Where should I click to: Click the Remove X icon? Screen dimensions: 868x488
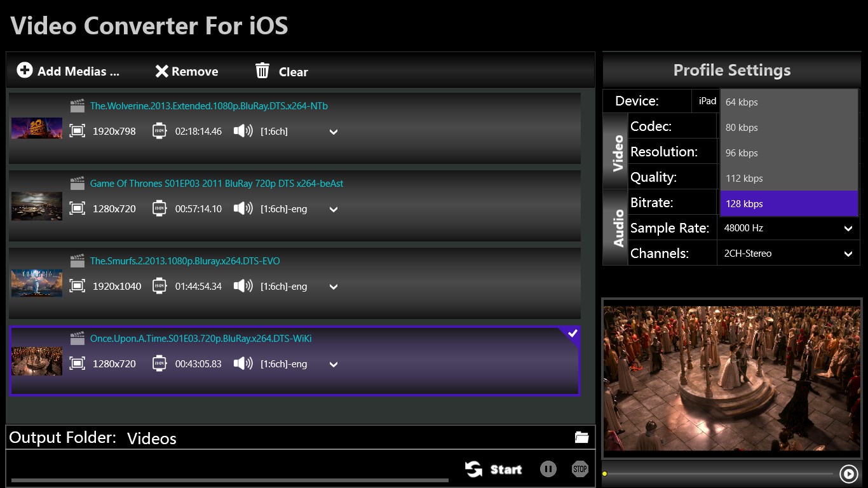163,71
